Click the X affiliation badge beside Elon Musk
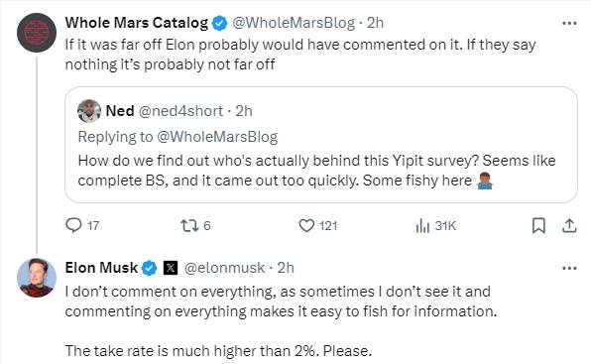The image size is (591, 364). pyautogui.click(x=171, y=268)
